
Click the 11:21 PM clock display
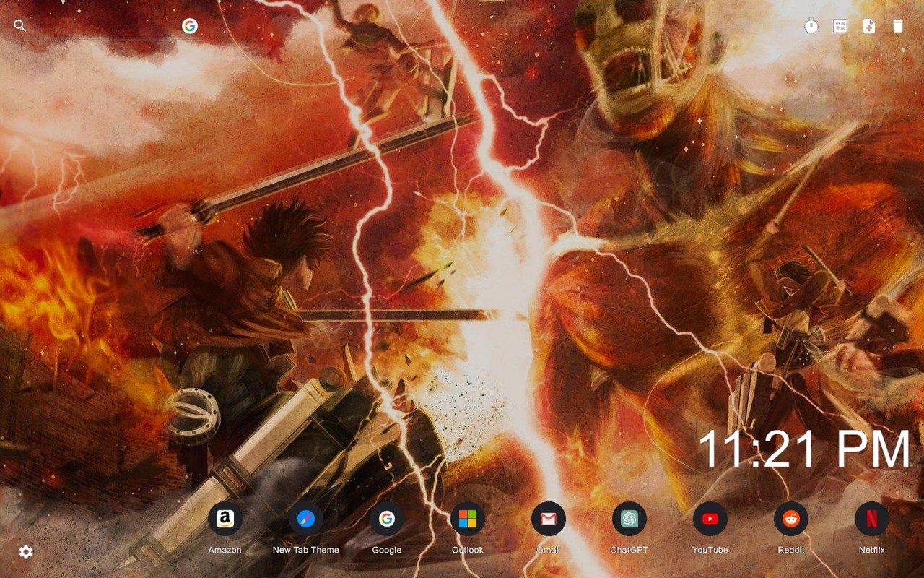coord(804,449)
